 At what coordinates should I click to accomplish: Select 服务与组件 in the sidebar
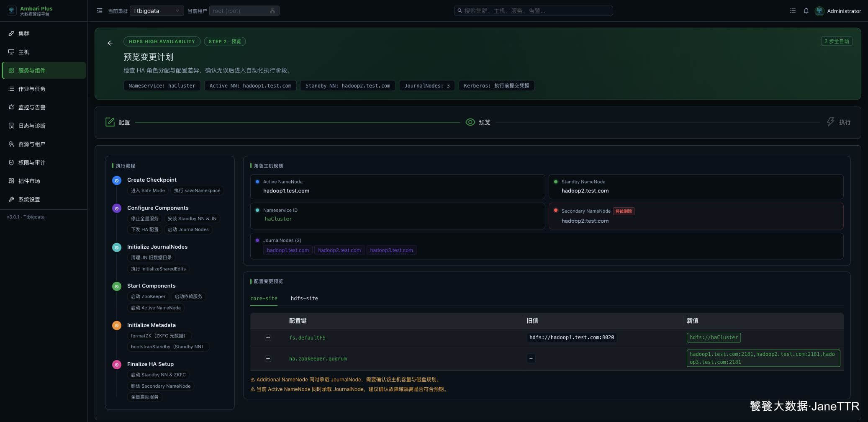point(44,70)
